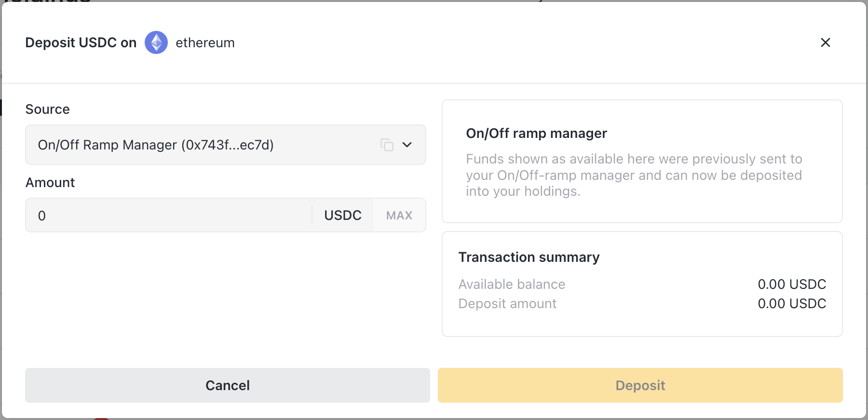Click the funds description paragraph
The height and width of the screenshot is (420, 868).
click(634, 175)
